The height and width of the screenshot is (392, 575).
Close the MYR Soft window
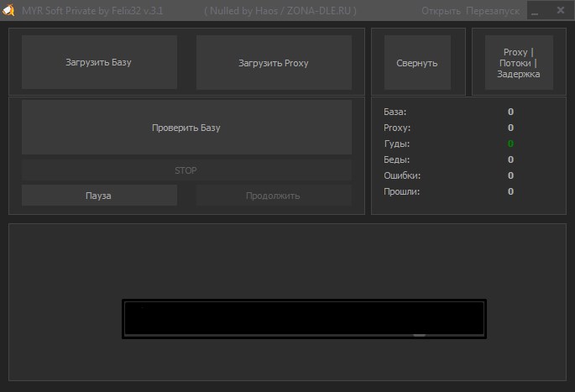click(x=561, y=10)
